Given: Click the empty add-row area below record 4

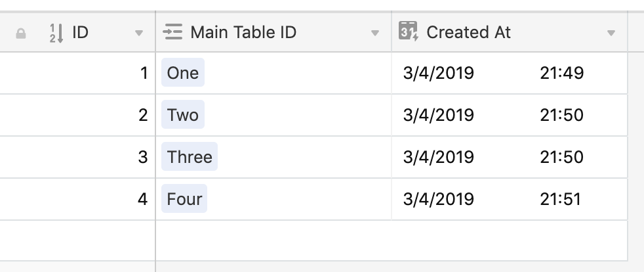Looking at the screenshot, I should (x=313, y=240).
